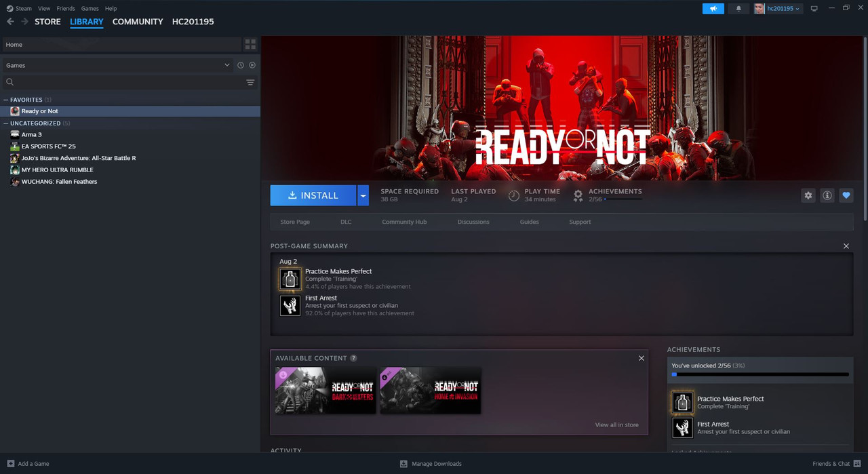The image size is (868, 474).
Task: Open the View menu
Action: [x=44, y=8]
